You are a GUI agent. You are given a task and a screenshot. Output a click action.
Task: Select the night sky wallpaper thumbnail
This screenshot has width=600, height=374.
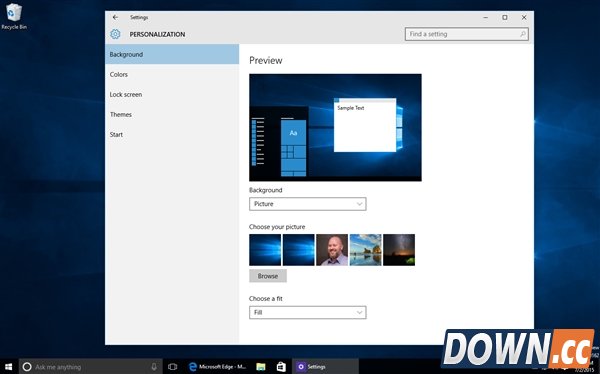(399, 250)
